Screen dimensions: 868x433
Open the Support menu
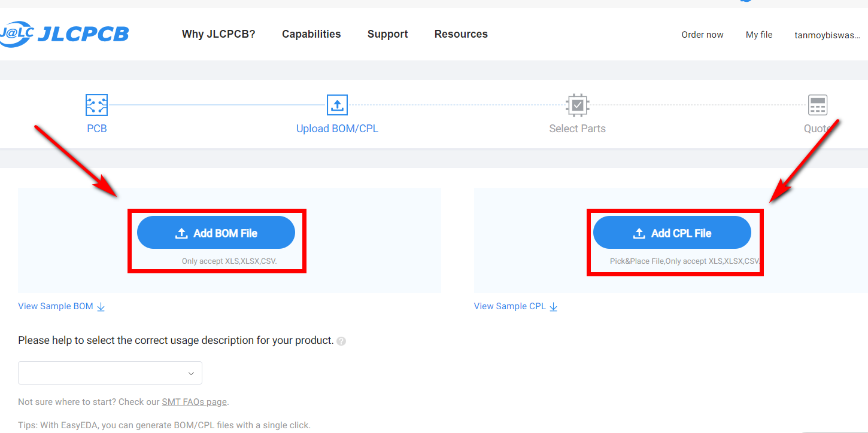387,34
